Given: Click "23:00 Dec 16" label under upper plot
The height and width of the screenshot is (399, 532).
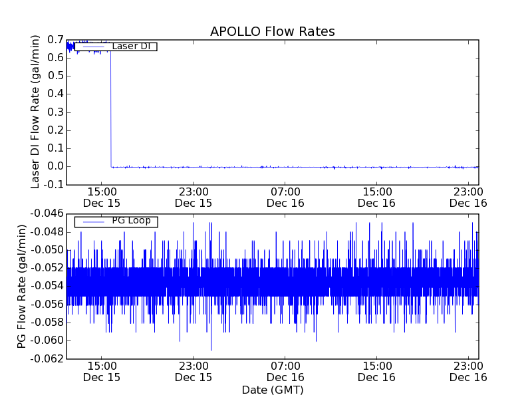Looking at the screenshot, I should [468, 198].
